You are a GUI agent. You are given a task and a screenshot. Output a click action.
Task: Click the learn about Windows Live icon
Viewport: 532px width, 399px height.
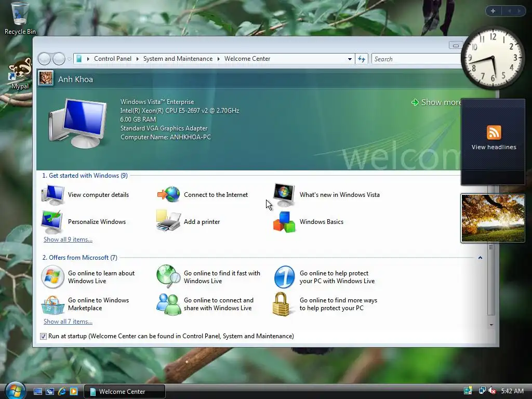click(x=52, y=277)
